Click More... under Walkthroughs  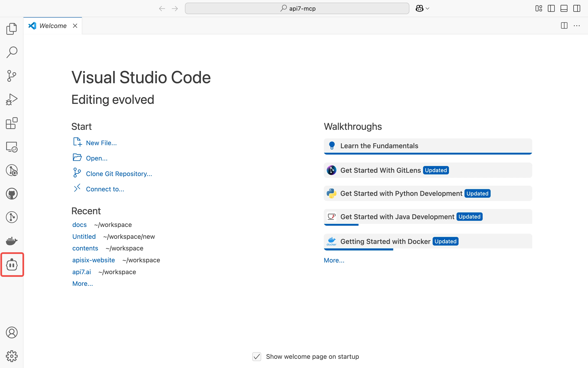334,260
